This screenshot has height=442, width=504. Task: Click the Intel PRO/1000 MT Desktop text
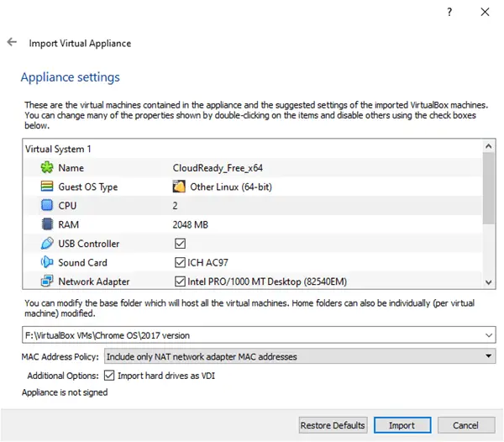pyautogui.click(x=267, y=282)
